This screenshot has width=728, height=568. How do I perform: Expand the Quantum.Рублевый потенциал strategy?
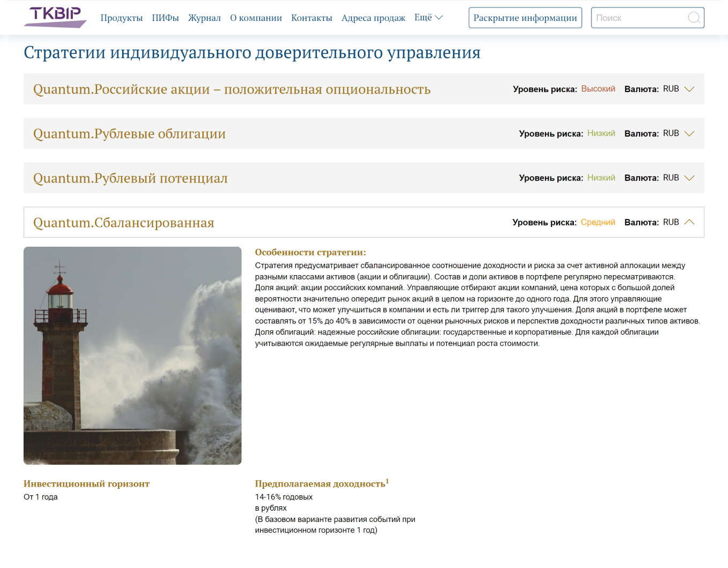(689, 178)
